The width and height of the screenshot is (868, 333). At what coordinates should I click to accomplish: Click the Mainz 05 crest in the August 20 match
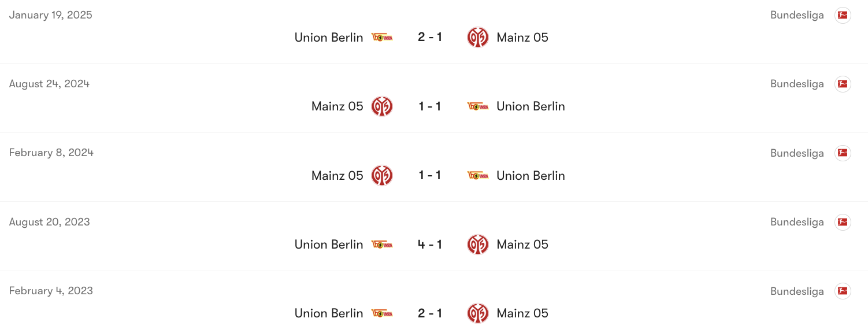pos(478,244)
